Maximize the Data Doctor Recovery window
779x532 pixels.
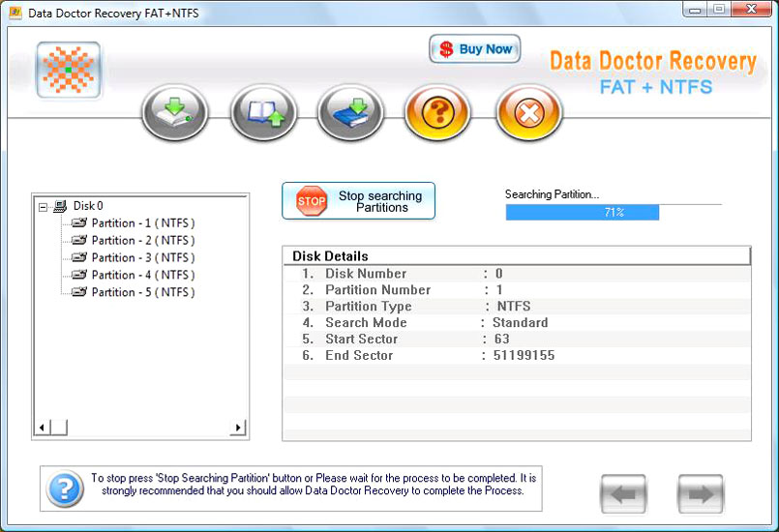pos(719,10)
